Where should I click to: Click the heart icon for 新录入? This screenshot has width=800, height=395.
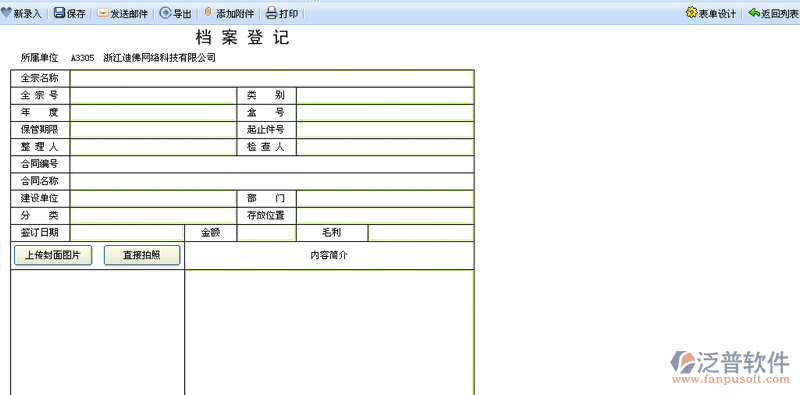pyautogui.click(x=6, y=13)
